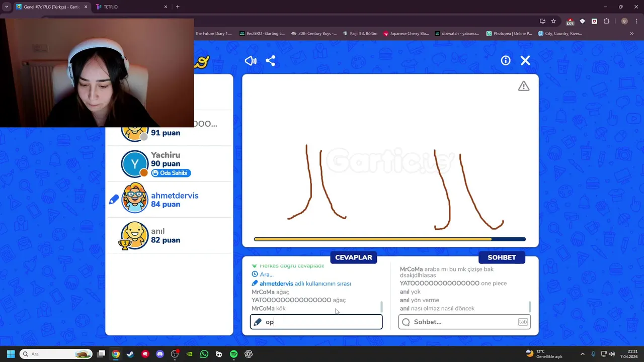644x362 pixels.
Task: Open the Chrome profile avatar
Action: coord(624,21)
